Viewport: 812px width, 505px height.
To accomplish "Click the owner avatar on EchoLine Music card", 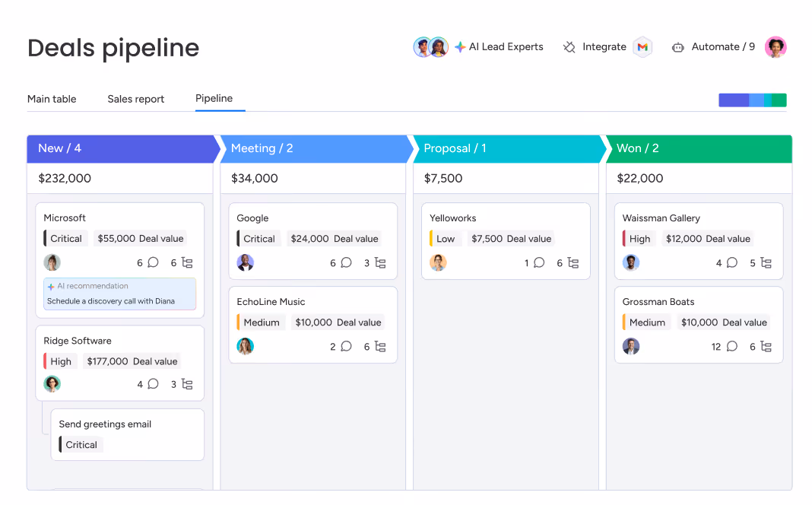I will [x=246, y=346].
